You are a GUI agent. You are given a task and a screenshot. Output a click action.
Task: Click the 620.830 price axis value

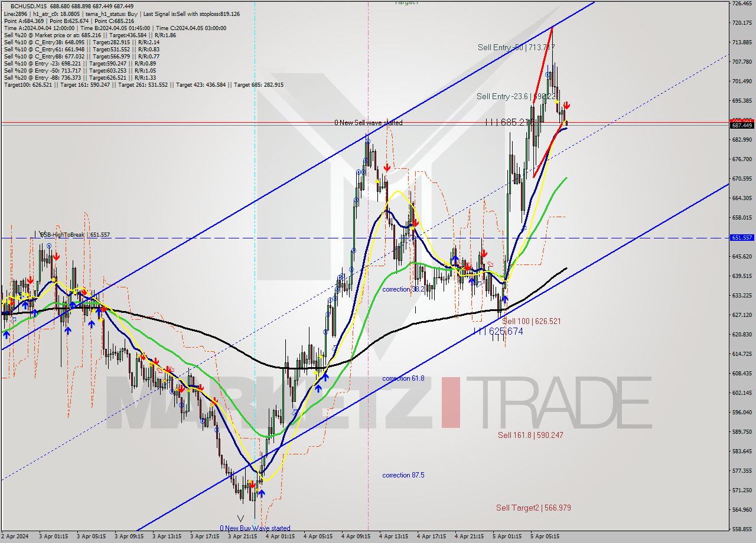point(742,334)
